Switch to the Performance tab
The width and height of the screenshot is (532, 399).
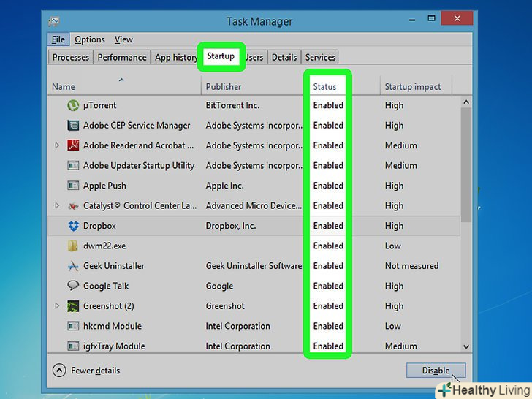122,57
